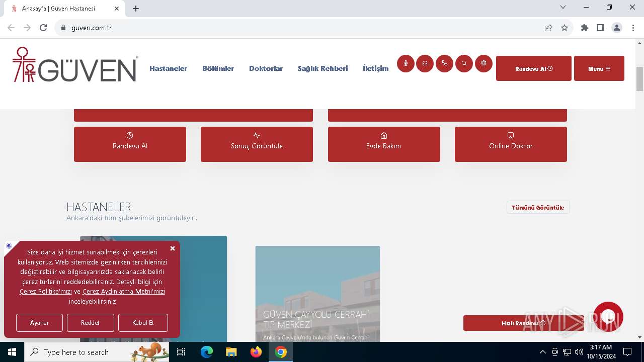This screenshot has width=644, height=362.
Task: Open Chrome profile avatar
Action: coord(617,28)
